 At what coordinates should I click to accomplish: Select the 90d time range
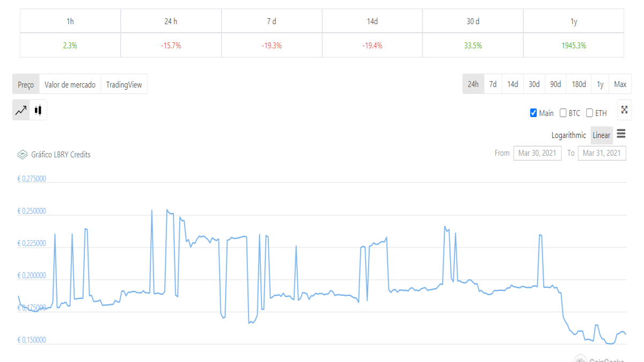pos(555,84)
